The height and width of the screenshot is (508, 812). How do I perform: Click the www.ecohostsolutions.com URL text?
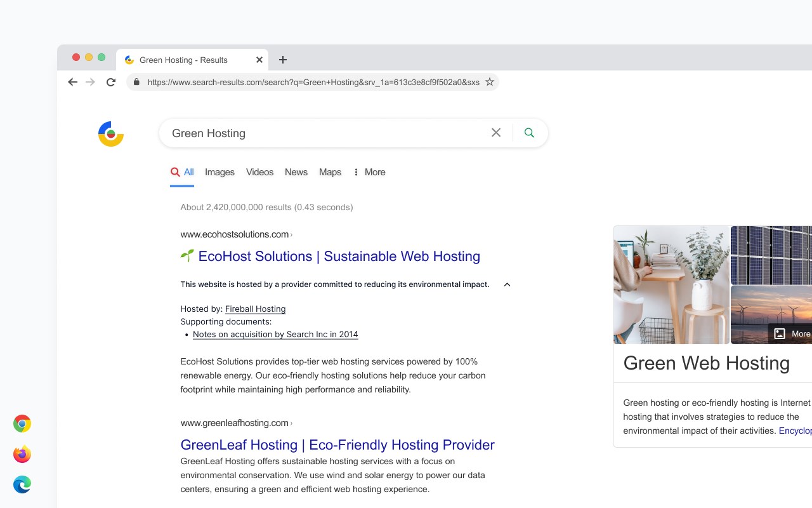(x=235, y=234)
